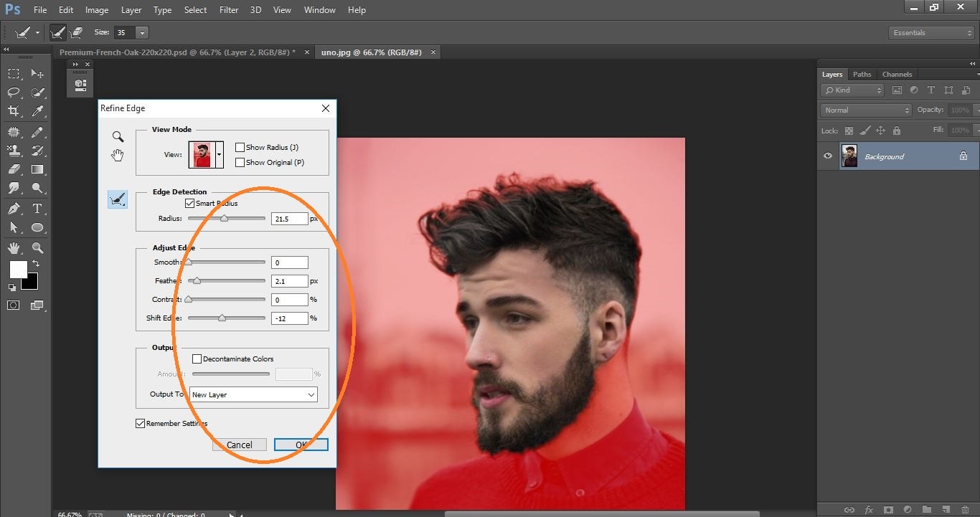This screenshot has height=517, width=980.
Task: Open the View mode thumbnail dropdown
Action: point(220,154)
